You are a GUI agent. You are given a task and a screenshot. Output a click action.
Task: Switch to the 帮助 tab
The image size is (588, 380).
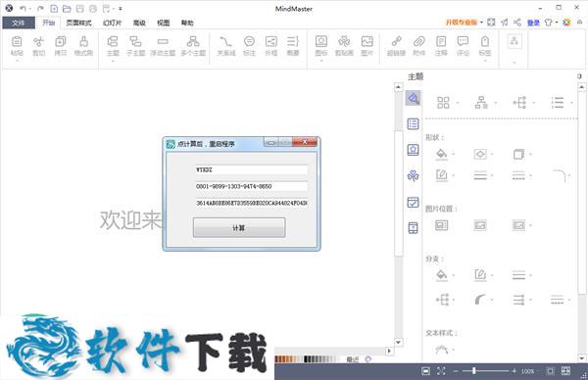187,23
